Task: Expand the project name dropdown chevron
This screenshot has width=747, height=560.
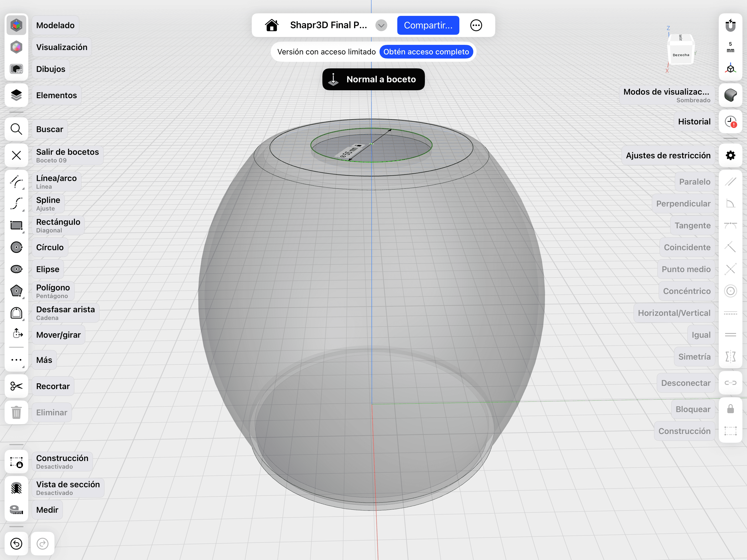Action: pyautogui.click(x=381, y=25)
